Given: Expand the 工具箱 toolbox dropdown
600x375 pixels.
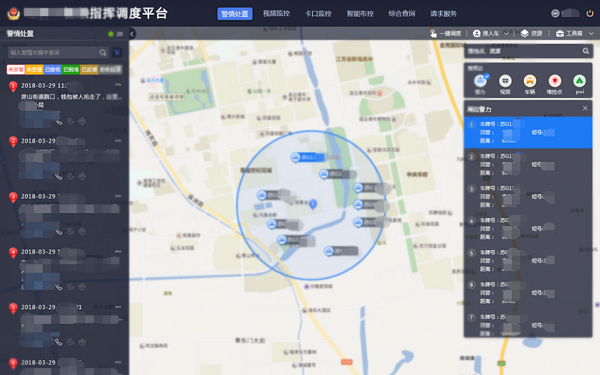Looking at the screenshot, I should pos(591,34).
